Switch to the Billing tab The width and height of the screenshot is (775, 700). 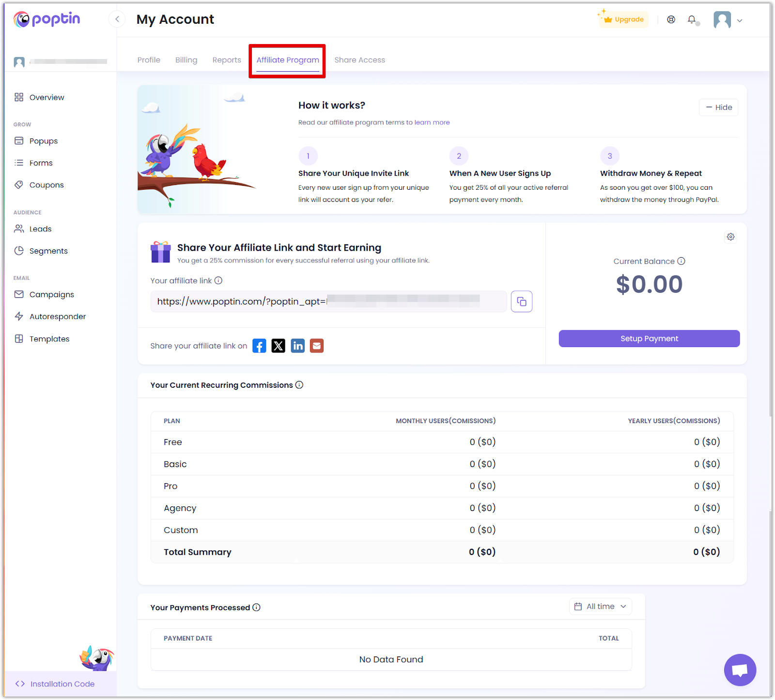(x=186, y=60)
